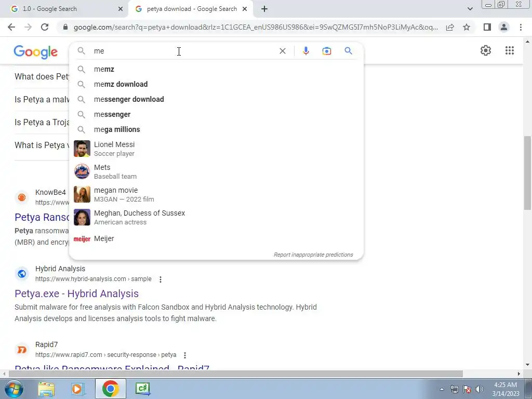Click the share page icon in address bar
Image resolution: width=532 pixels, height=399 pixels.
pos(450,27)
